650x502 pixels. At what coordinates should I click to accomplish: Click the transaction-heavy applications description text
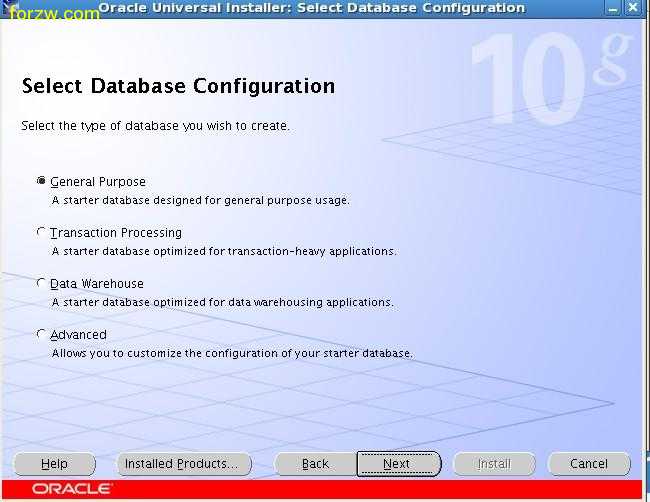pyautogui.click(x=224, y=251)
